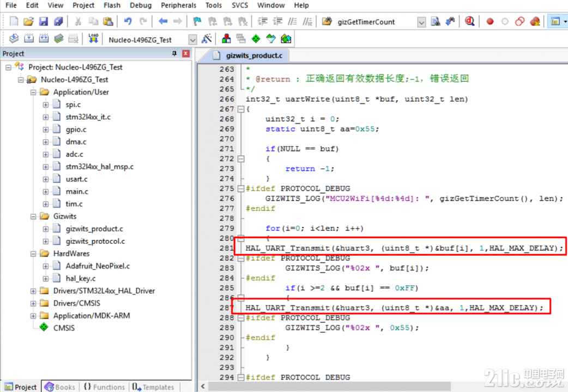
Task: Open the Nucleo-L496ZG_Test target dropdown
Action: click(x=193, y=39)
